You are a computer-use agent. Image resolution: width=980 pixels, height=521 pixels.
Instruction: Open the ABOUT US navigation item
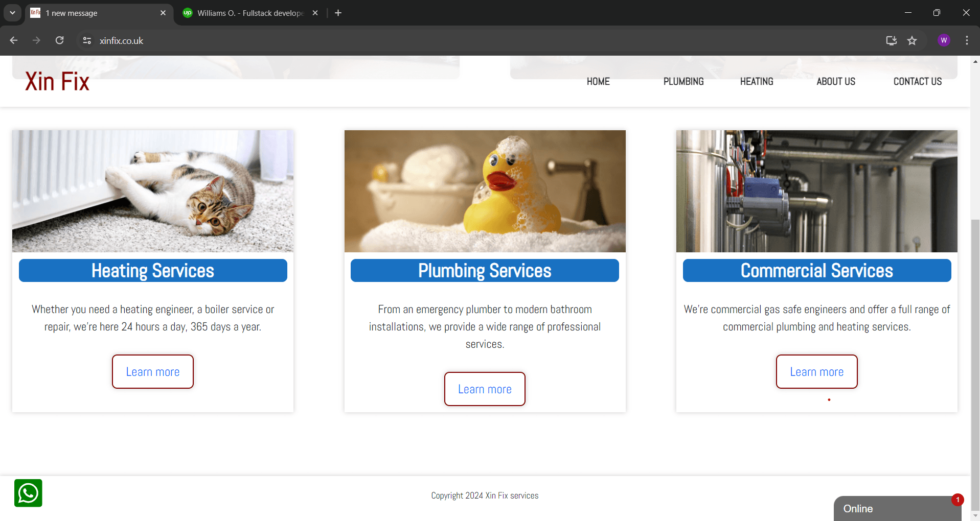pos(836,82)
